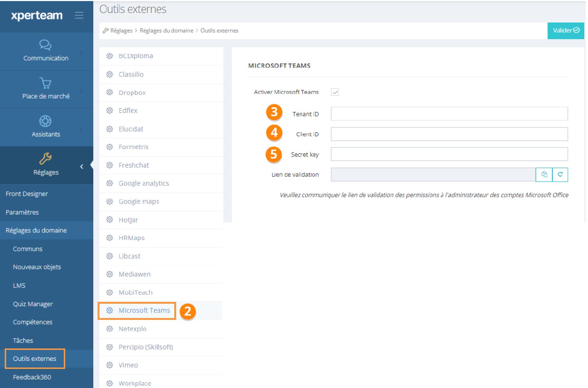Open the Réglages du domaine breadcrumb link

coord(166,31)
